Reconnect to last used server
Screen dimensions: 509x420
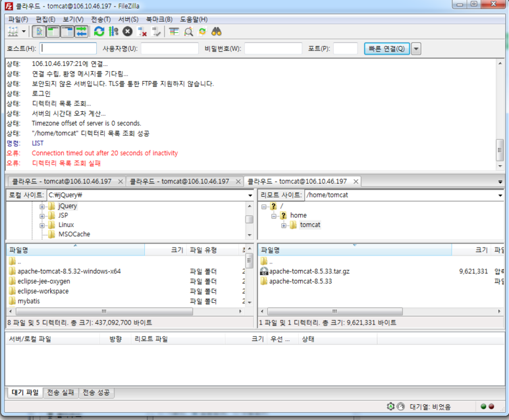[156, 32]
